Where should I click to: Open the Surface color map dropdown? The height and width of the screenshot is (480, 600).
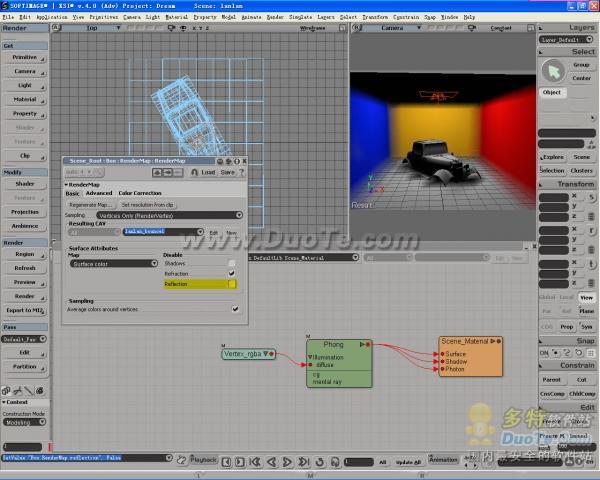[112, 263]
